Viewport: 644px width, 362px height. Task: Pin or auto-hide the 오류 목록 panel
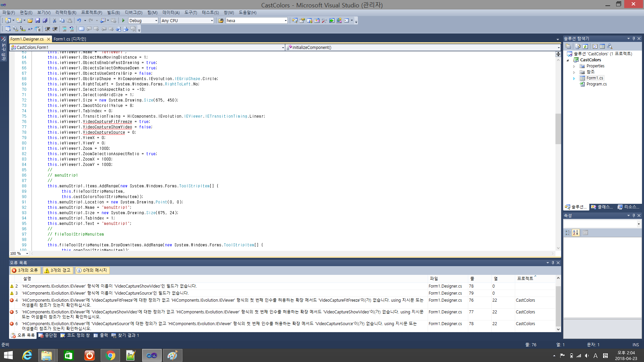553,263
